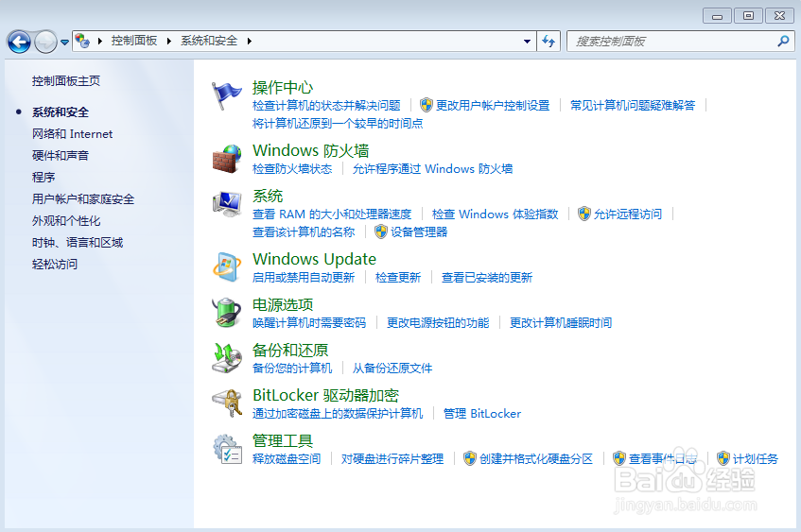Expand arrow before 控制面板 in breadcrumb

point(100,41)
